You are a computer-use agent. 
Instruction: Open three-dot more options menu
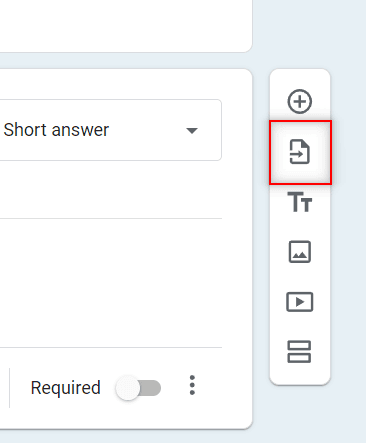tap(192, 385)
